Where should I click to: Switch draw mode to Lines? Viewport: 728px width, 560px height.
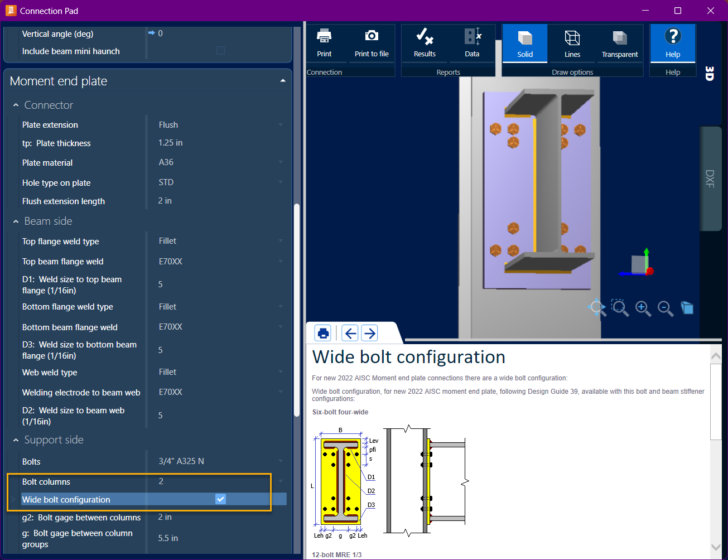point(572,42)
